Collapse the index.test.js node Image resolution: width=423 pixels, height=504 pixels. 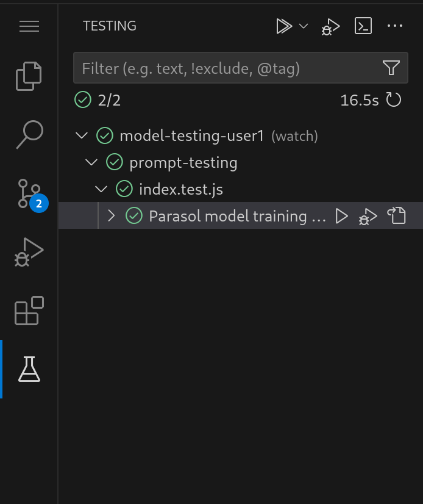coord(101,189)
